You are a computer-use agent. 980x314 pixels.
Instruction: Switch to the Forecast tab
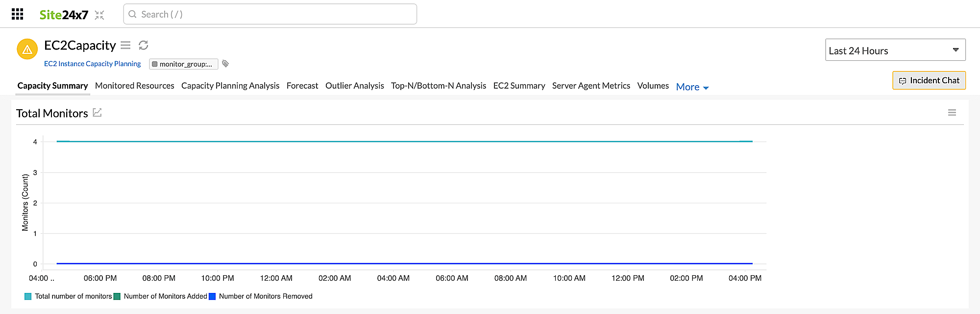(302, 86)
